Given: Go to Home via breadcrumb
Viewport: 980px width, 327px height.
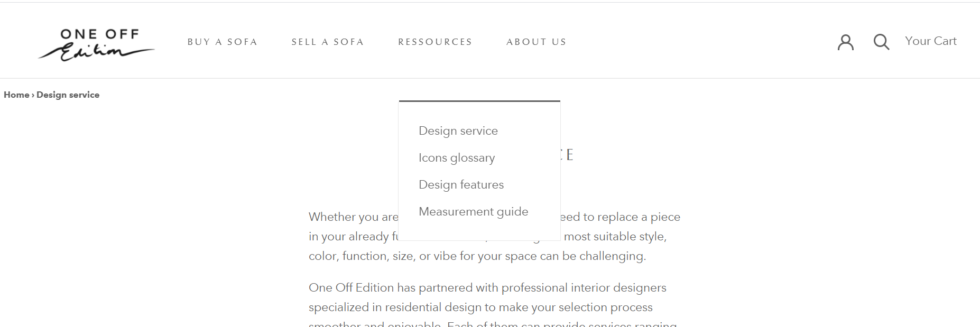Looking at the screenshot, I should [16, 95].
